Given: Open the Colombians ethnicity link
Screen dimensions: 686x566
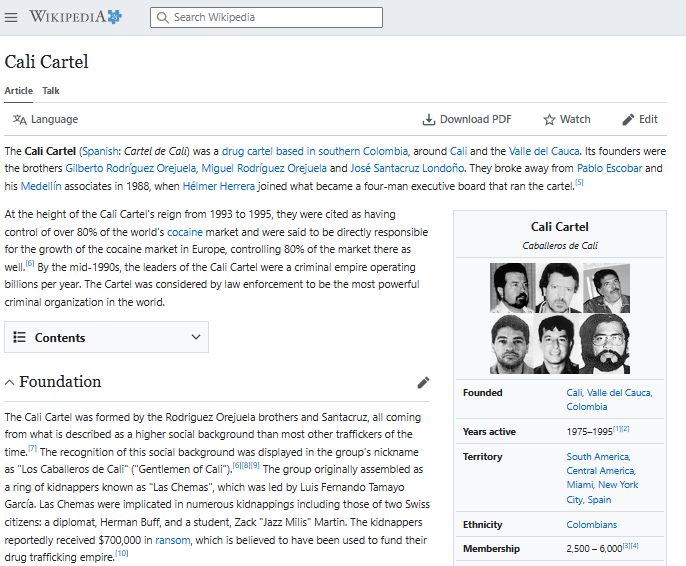Looking at the screenshot, I should tap(592, 524).
